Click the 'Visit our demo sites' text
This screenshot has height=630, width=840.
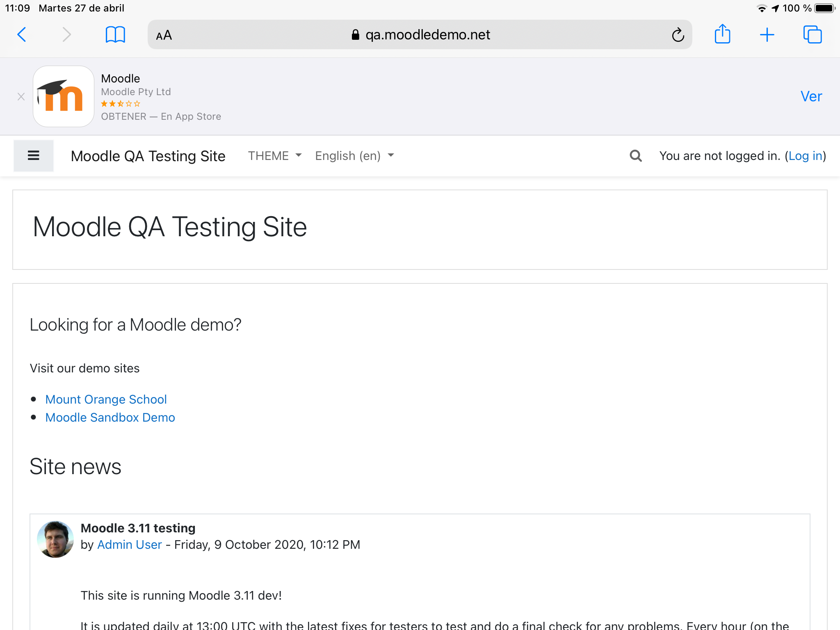coord(84,368)
